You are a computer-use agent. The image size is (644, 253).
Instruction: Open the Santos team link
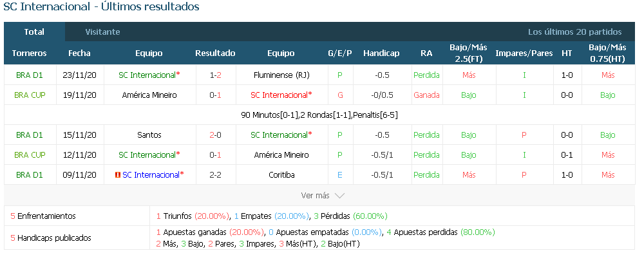[149, 135]
